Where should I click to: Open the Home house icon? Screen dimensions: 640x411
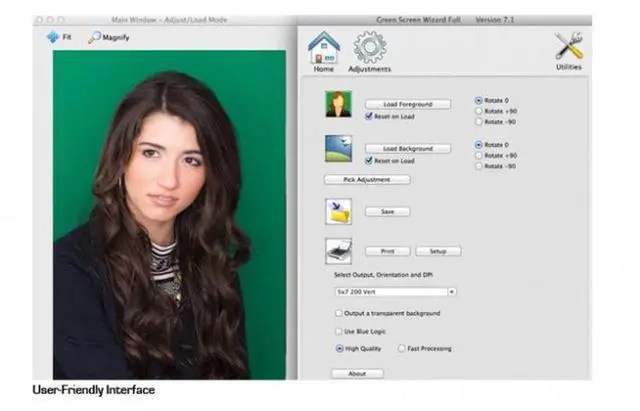point(324,47)
